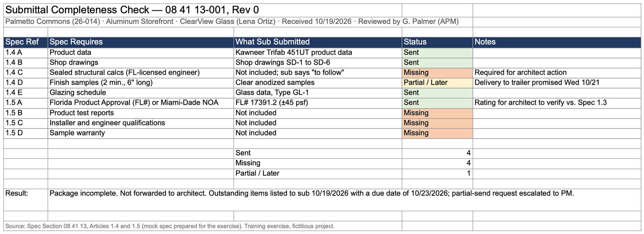Click spec ref cell '1.4 A'
This screenshot has height=234, width=644.
coord(26,53)
